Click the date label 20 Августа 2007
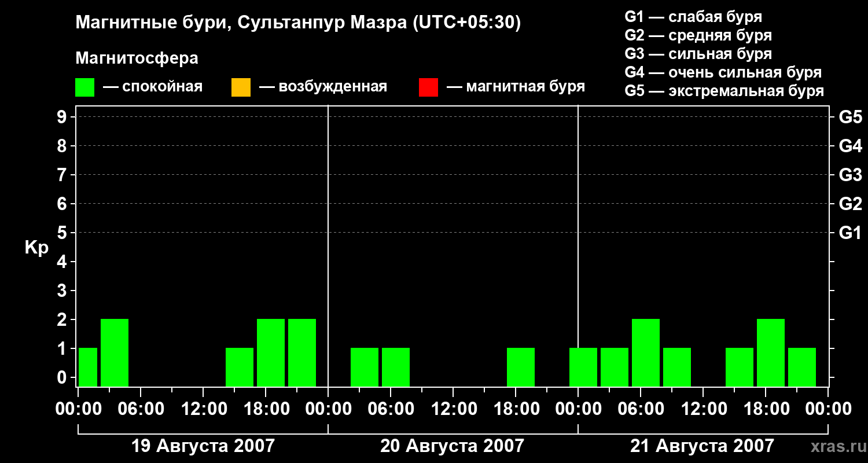Screen dimensions: 868x463 click(x=452, y=446)
